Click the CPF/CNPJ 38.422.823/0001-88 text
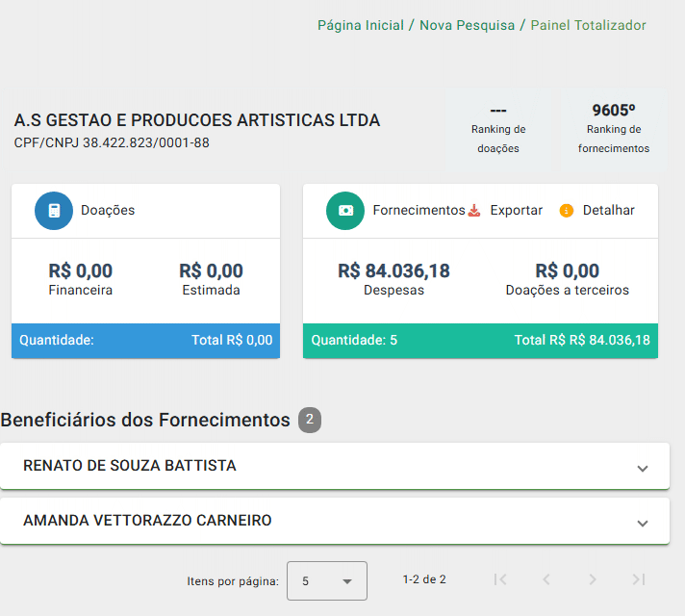 click(x=112, y=143)
